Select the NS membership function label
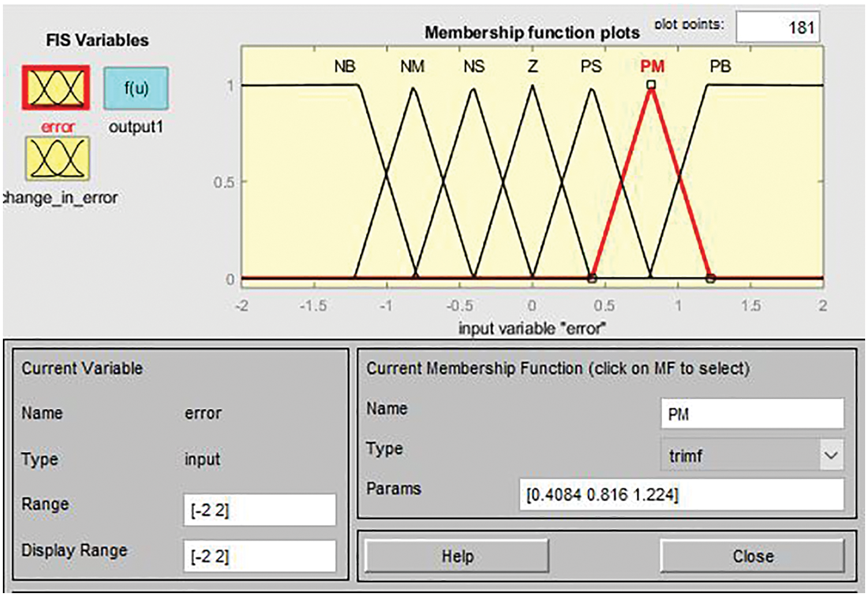Viewport: 868px width, 596px height. (474, 67)
